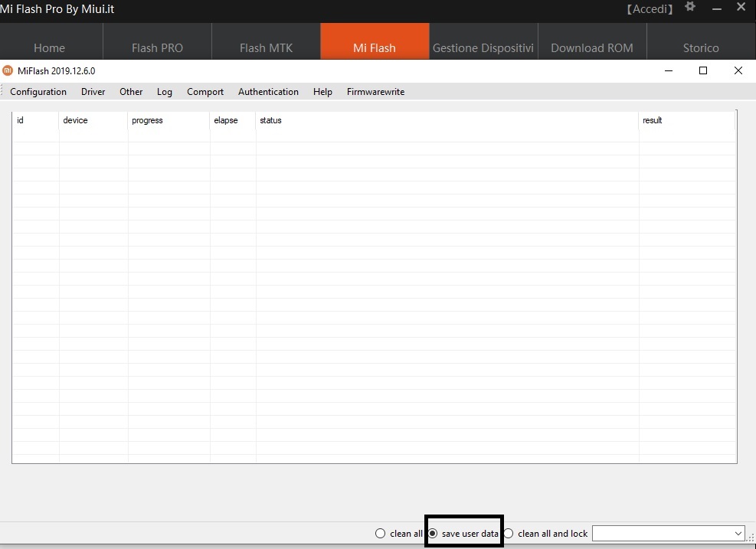
Task: Open the settings gear icon
Action: 690,6
